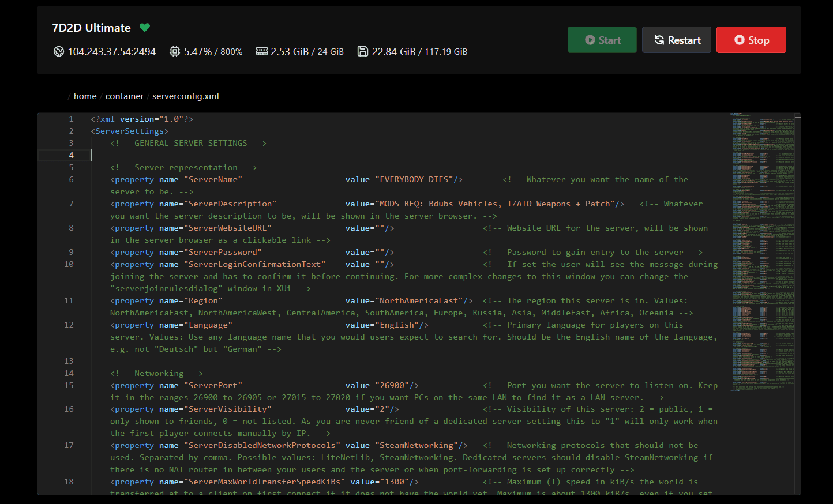This screenshot has height=504, width=833.
Task: Start the 7D2D Ultimate server
Action: click(602, 40)
